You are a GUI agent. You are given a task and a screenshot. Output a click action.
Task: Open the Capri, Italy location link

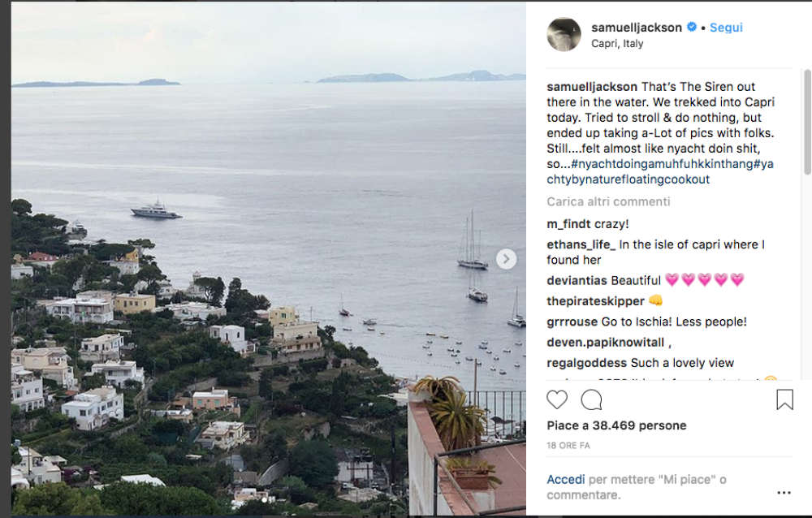(x=617, y=44)
